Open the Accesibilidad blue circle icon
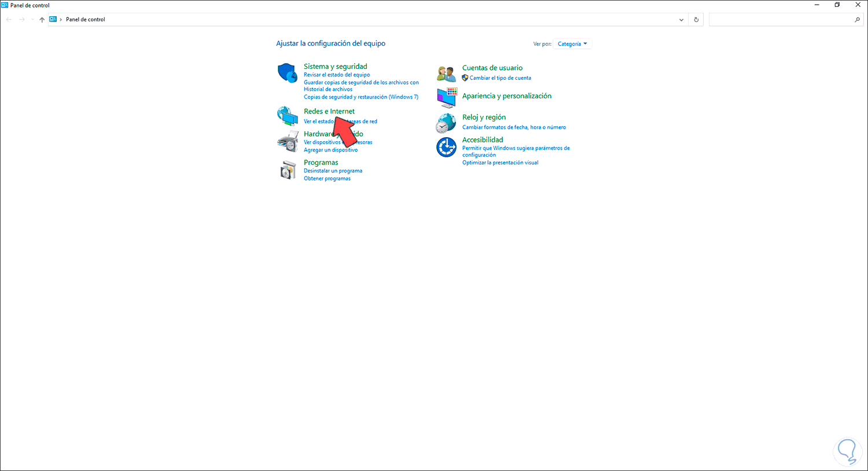Image resolution: width=868 pixels, height=471 pixels. coord(446,148)
